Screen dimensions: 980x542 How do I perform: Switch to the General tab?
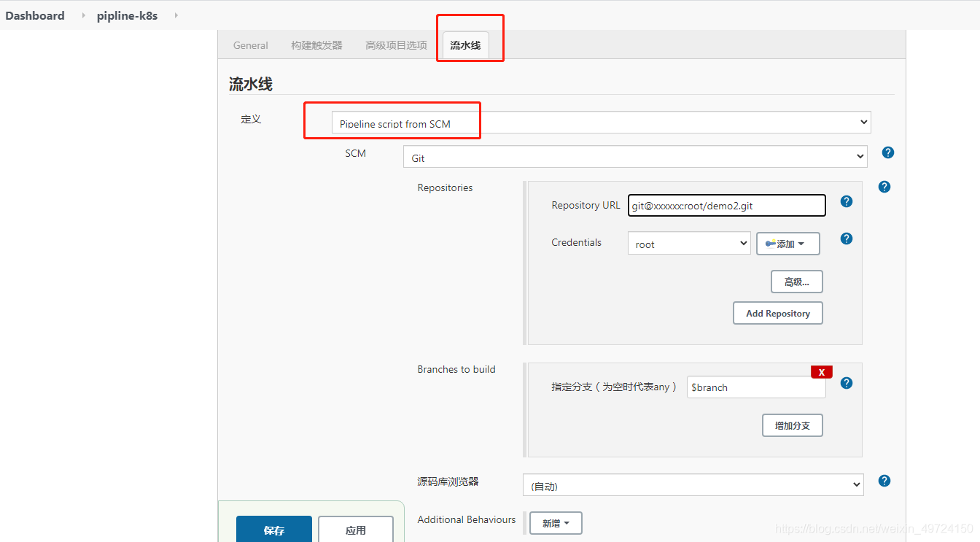[251, 45]
